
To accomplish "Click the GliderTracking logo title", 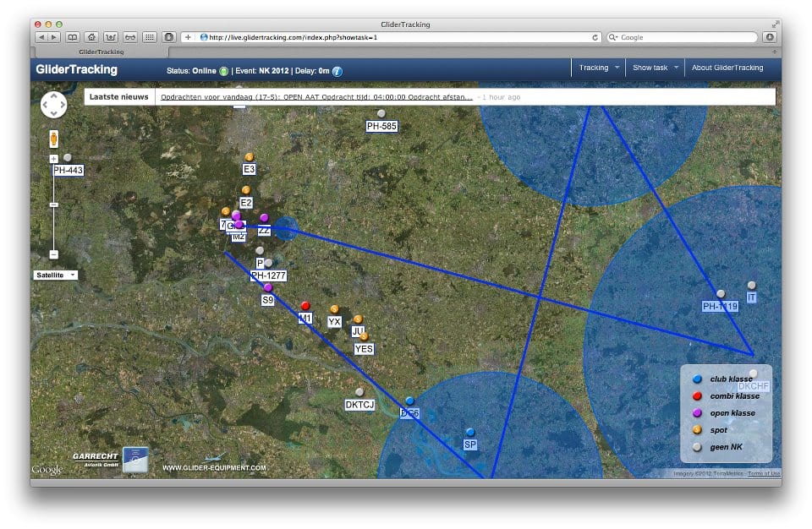I will tap(77, 70).
